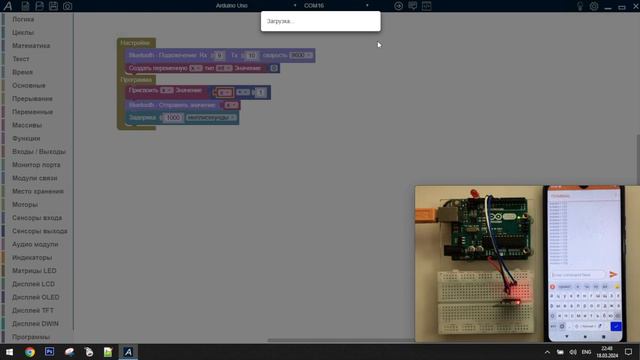
Task: Select Дисплей LCD category
Action: point(33,284)
